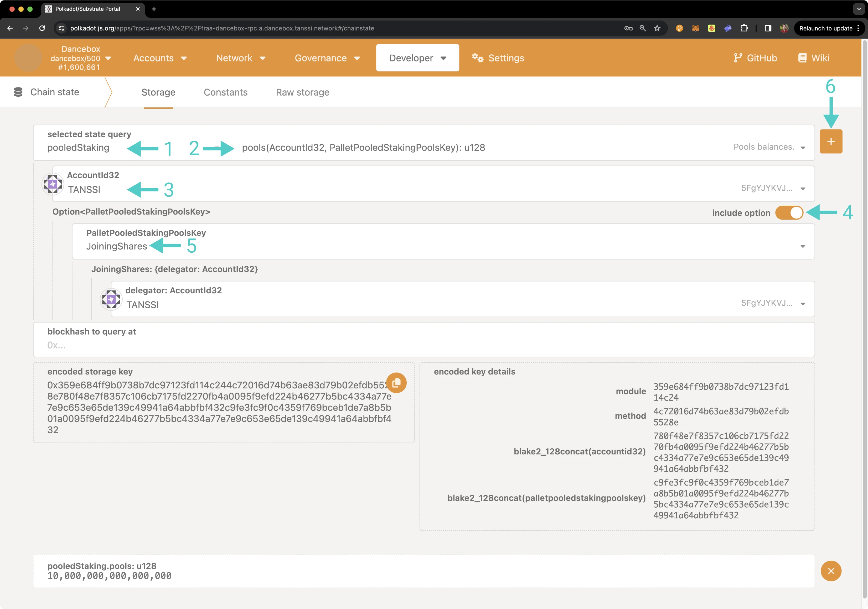
Task: Open the Accounts menu
Action: point(160,58)
